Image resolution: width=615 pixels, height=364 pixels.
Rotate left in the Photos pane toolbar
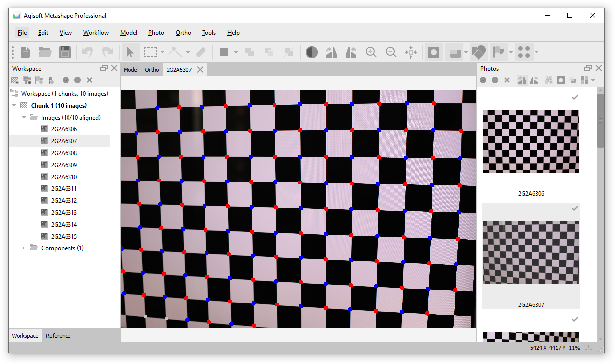click(x=535, y=80)
